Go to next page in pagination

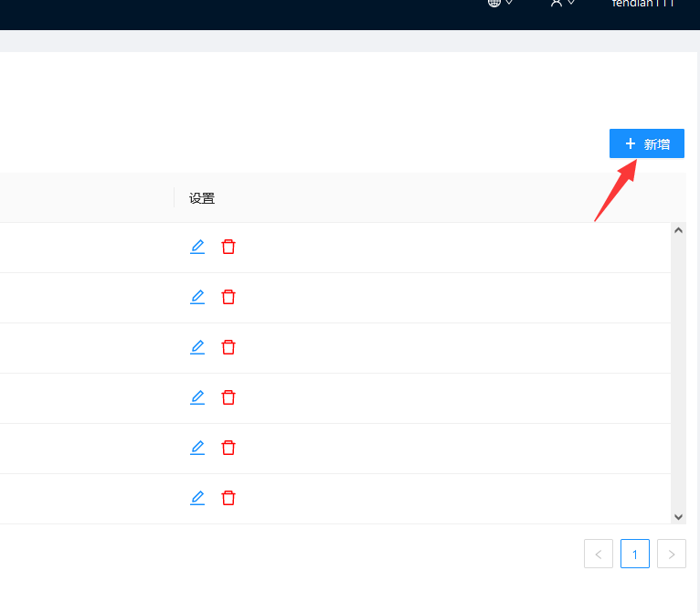[672, 554]
